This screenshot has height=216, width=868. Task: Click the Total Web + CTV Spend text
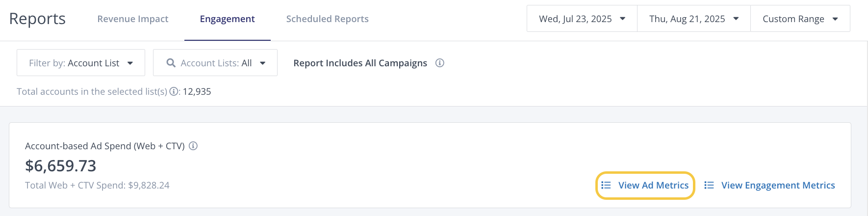97,185
